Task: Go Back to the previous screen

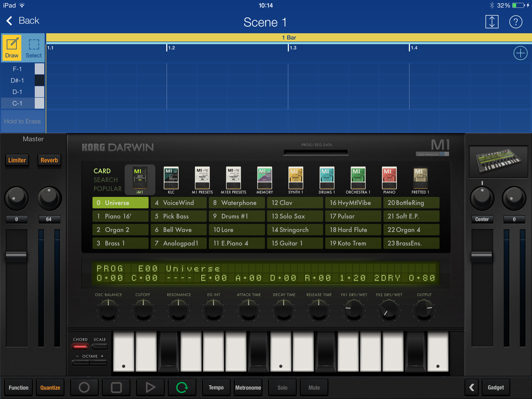Action: (23, 21)
